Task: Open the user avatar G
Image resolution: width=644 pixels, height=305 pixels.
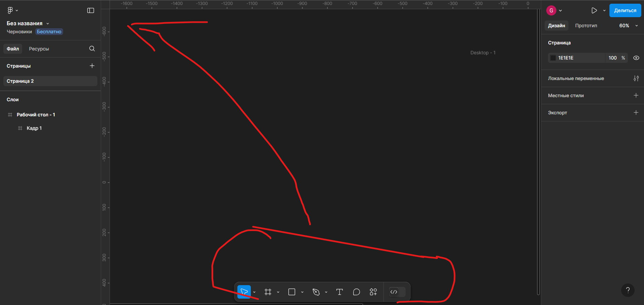Action: click(x=551, y=10)
